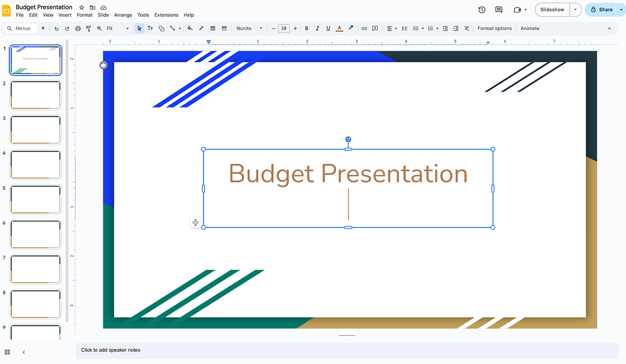The width and height of the screenshot is (626, 364).
Task: Start a video call with camera icon
Action: (517, 10)
